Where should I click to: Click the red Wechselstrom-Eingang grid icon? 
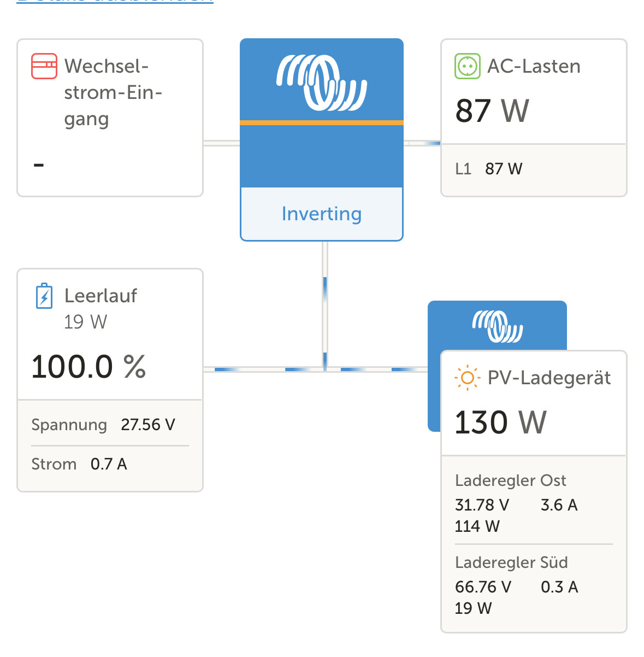click(44, 66)
